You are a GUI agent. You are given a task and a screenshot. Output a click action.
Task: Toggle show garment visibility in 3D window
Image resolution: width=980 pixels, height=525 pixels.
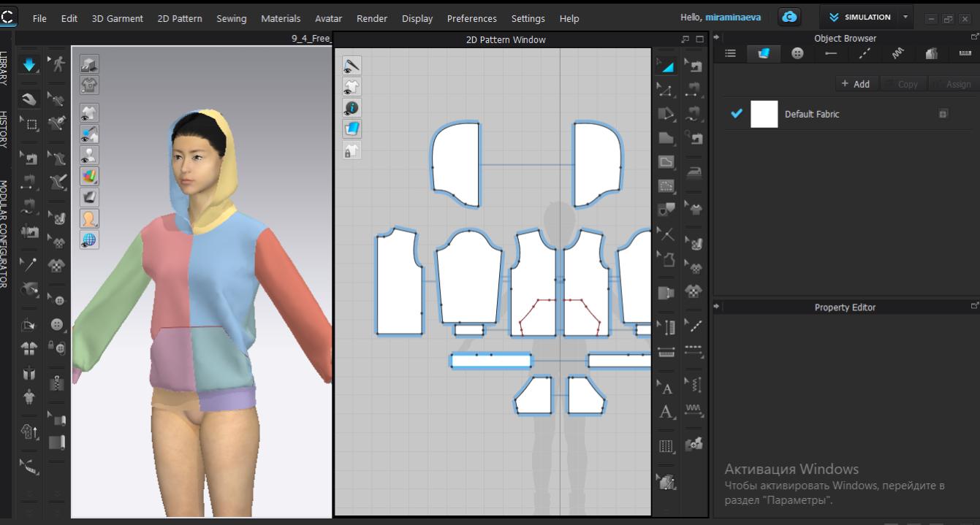pos(89,113)
